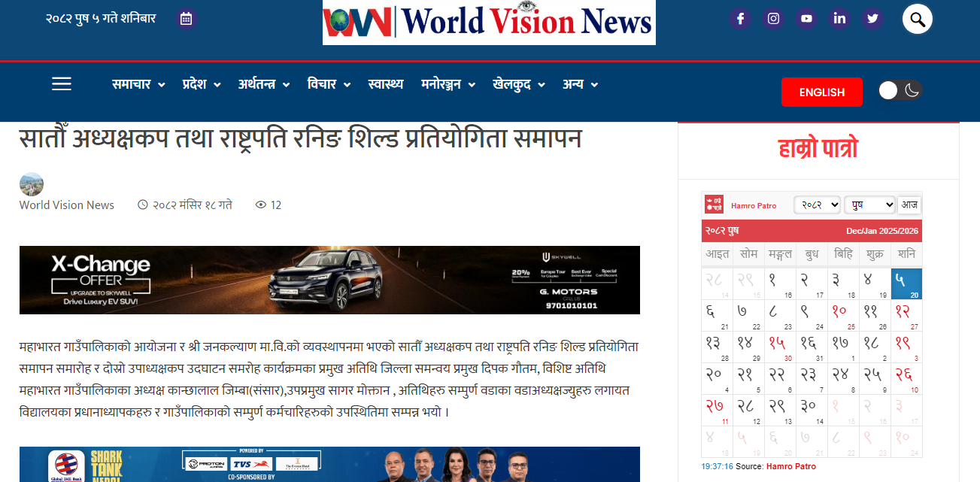Toggle the dark mode switch
Screen dimensions: 980x482
coord(900,91)
